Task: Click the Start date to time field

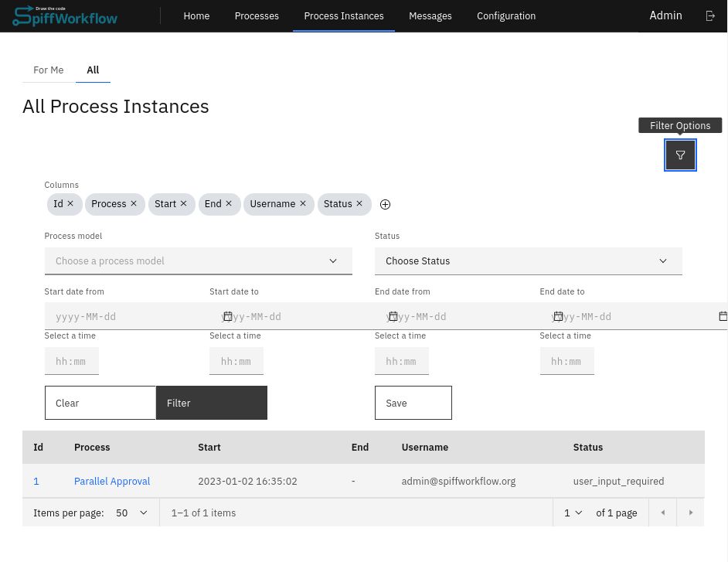Action: [x=236, y=361]
